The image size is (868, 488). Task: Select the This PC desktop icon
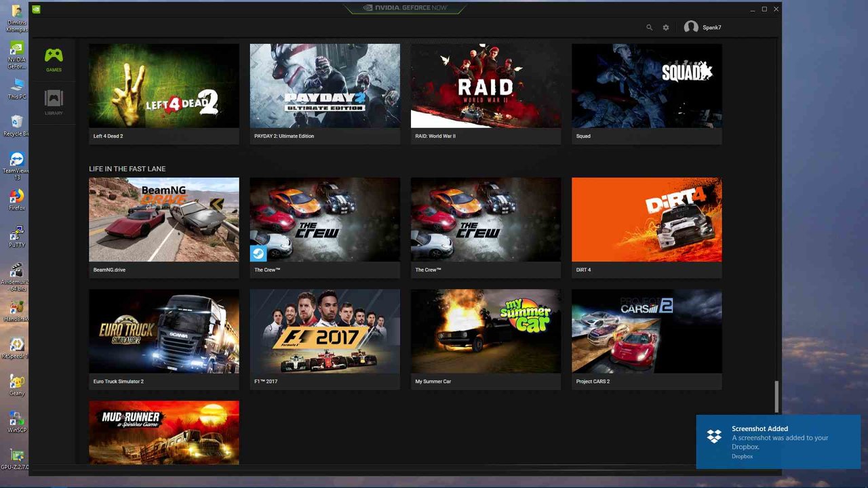tap(17, 89)
